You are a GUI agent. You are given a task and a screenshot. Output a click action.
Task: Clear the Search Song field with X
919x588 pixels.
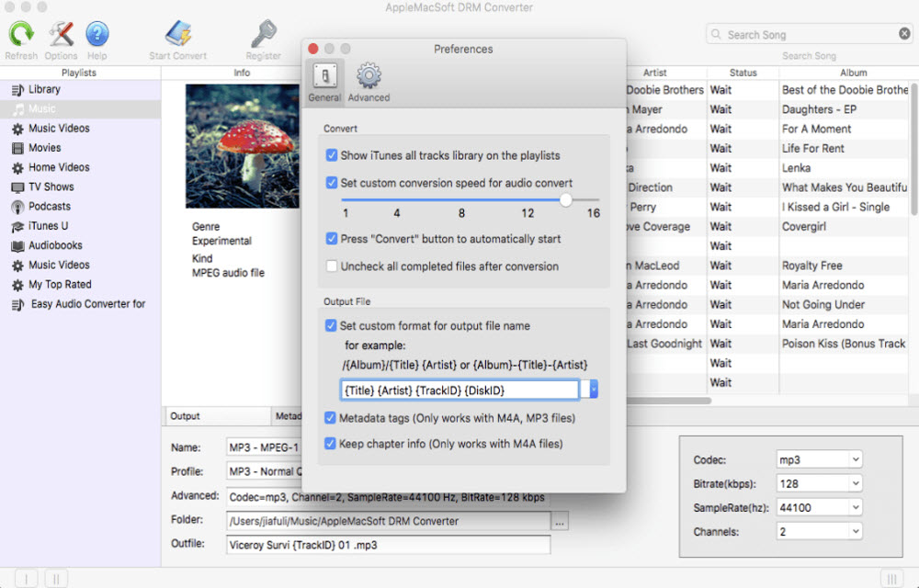[x=904, y=34]
